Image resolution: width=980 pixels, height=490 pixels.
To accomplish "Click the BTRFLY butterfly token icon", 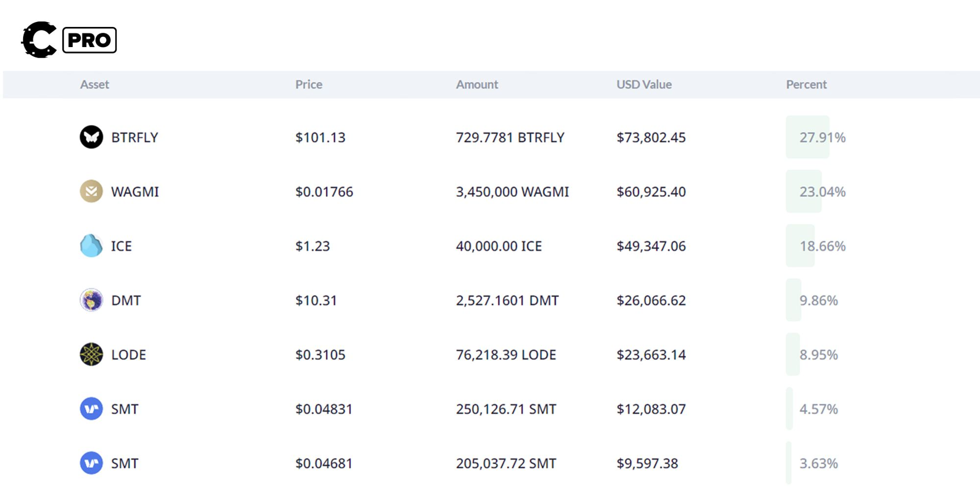I will 91,138.
